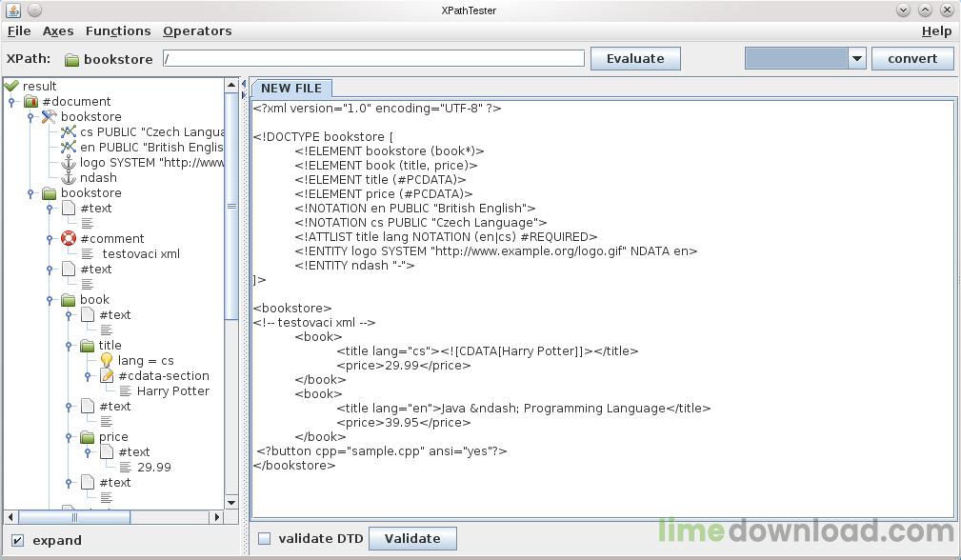Click the green checkmark next to result
Viewport: 961px width, 560px height.
10,86
